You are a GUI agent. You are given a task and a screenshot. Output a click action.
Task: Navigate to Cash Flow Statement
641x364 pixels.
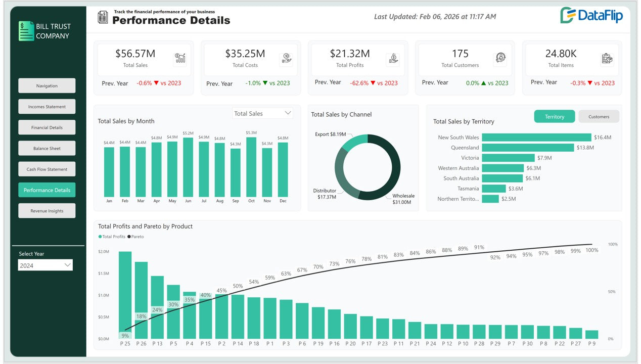[47, 169]
